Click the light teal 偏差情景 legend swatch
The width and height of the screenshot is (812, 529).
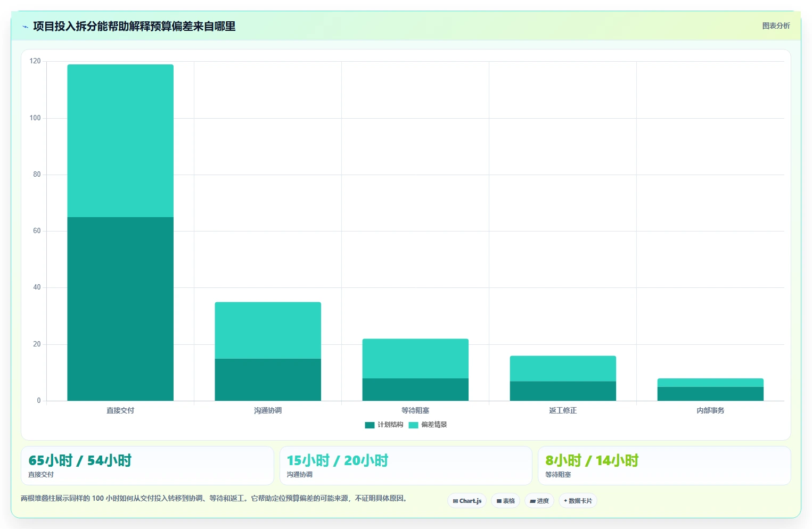[413, 425]
